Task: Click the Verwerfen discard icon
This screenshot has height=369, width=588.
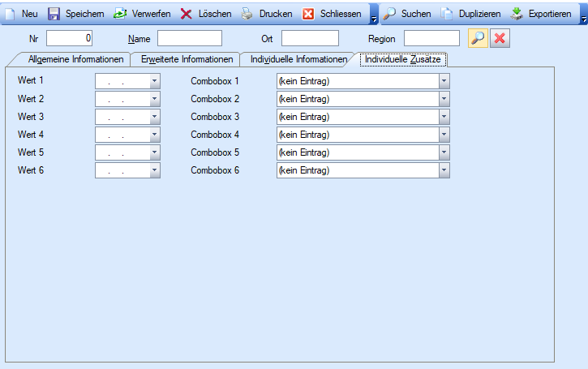Action: click(120, 14)
